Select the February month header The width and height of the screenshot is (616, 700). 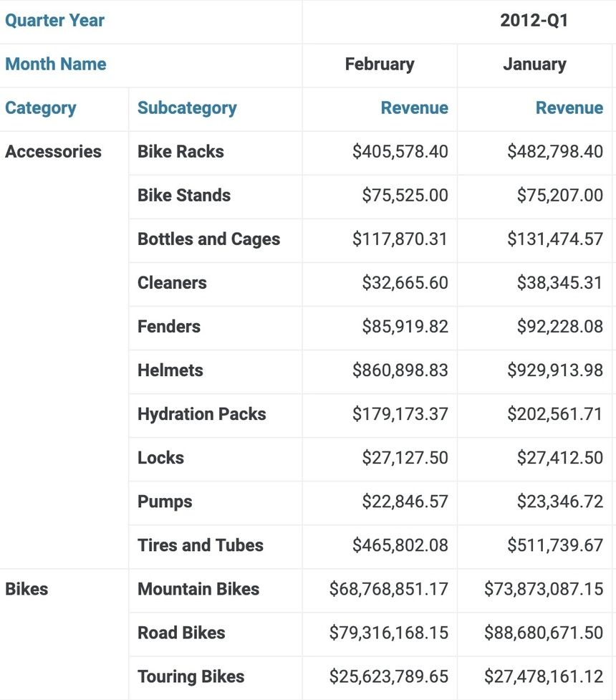pyautogui.click(x=380, y=64)
